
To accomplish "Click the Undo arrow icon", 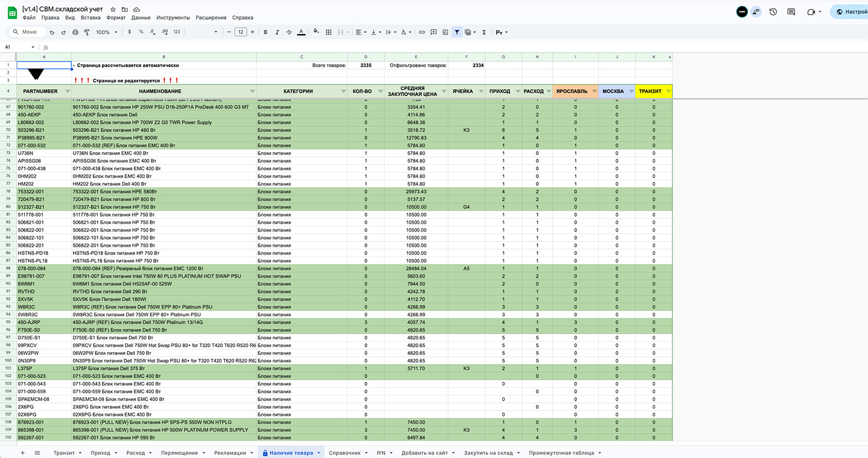I will point(52,32).
